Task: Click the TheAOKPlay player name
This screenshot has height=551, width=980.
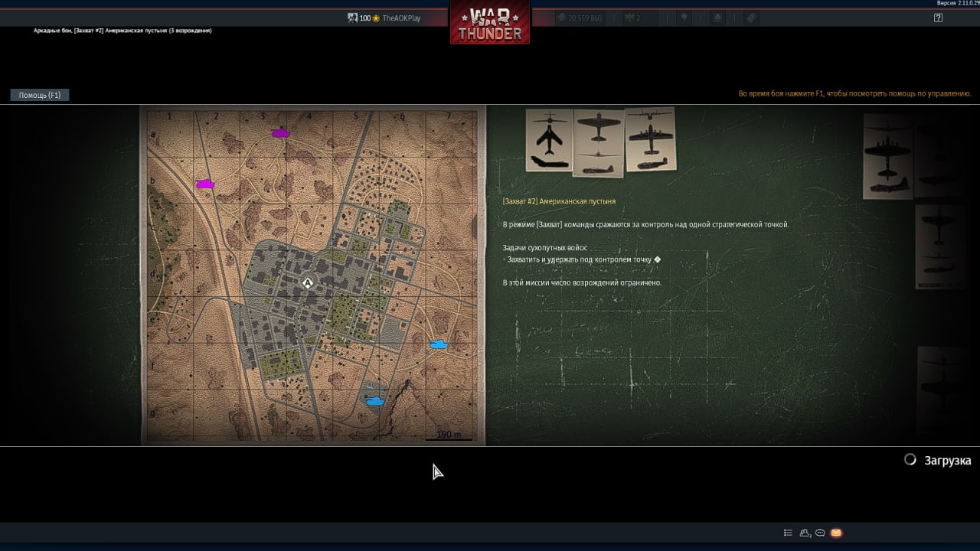Action: click(401, 18)
